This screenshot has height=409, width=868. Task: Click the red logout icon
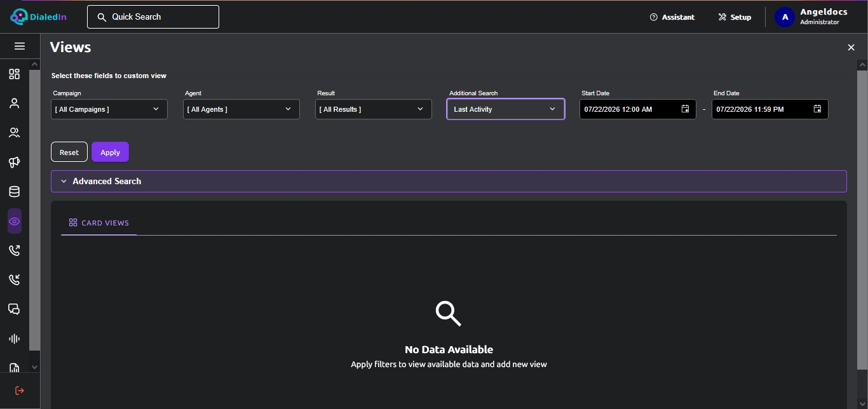20,391
